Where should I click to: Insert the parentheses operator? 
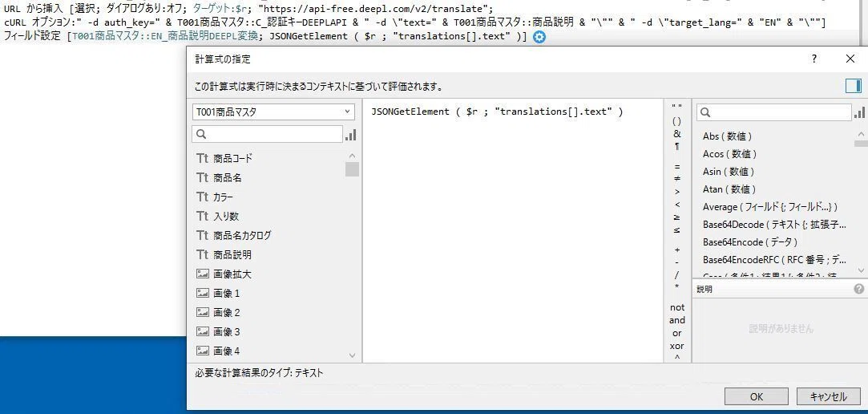click(677, 121)
